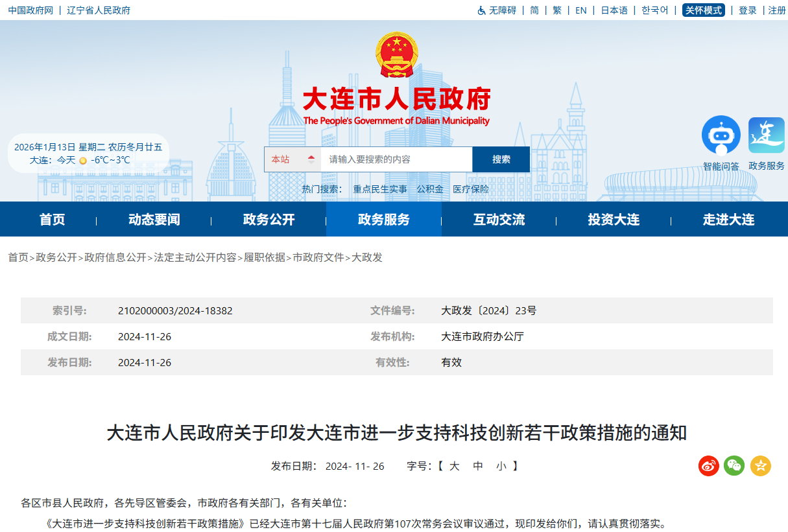Screen dimensions: 788x532
Task: Open the 投资大连 section
Action: click(x=614, y=219)
